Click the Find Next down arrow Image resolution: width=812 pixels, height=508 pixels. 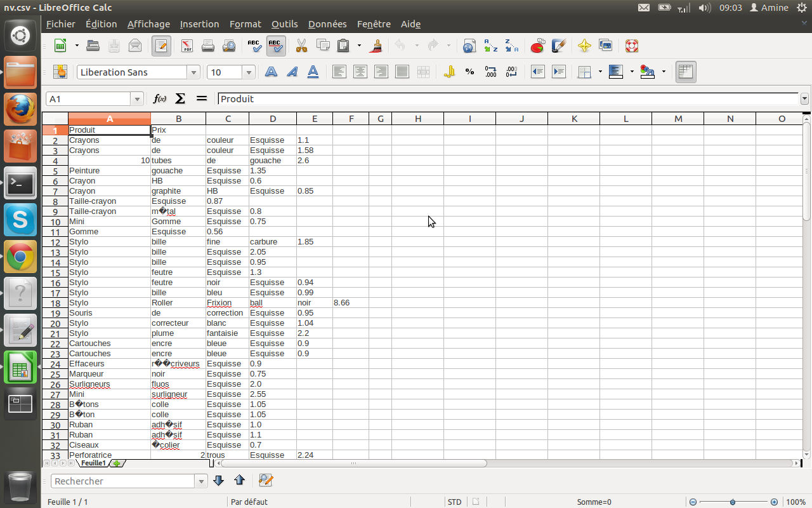219,481
